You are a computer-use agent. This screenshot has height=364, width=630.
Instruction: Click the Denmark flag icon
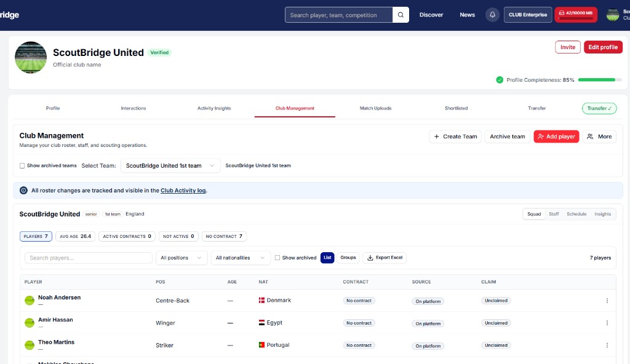261,300
